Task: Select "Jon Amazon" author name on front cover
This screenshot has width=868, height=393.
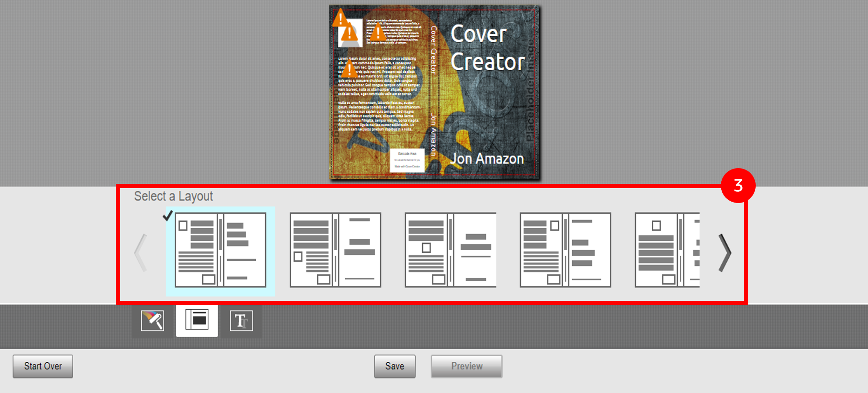Action: [487, 159]
